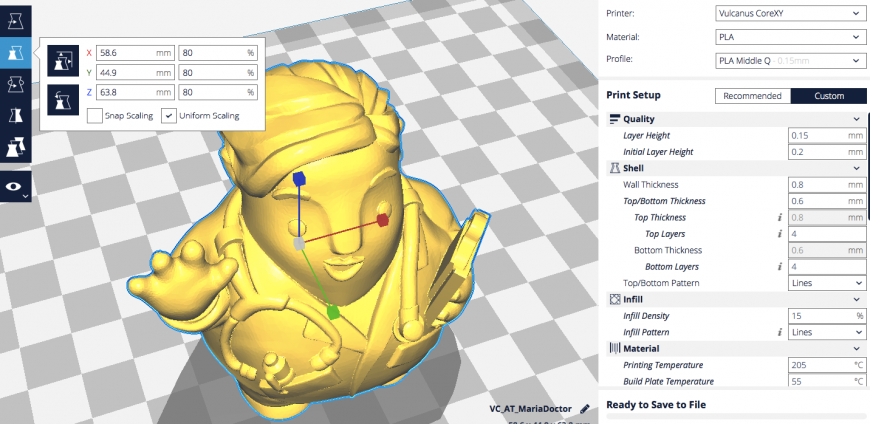This screenshot has height=424, width=870.
Task: Click the X size field in mm
Action: point(135,53)
